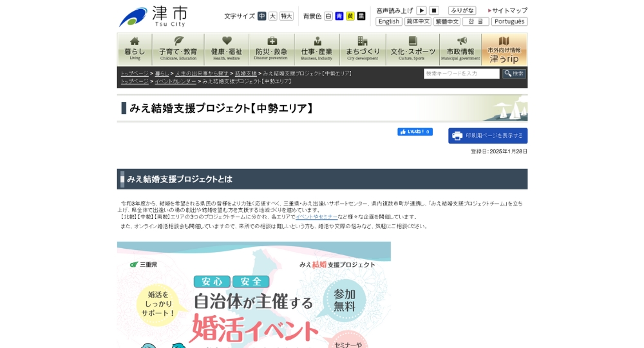This screenshot has height=348, width=644.
Task: Go to イベントカレンダー breadcrumb link
Action: [175, 81]
